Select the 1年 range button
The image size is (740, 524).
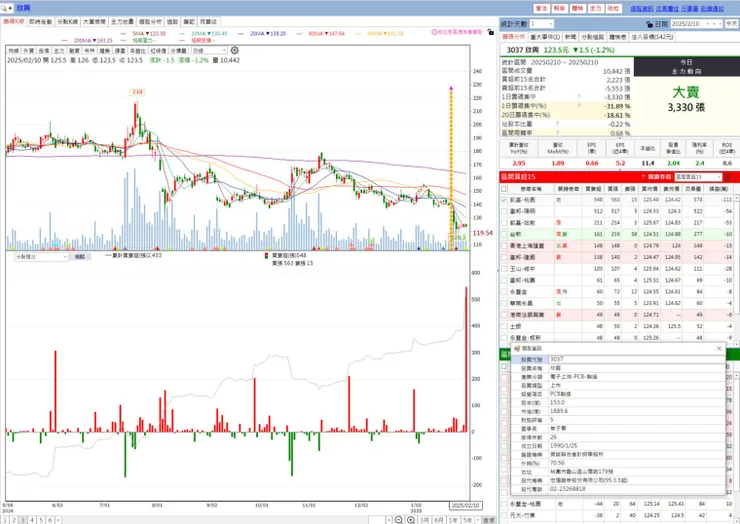(453, 520)
